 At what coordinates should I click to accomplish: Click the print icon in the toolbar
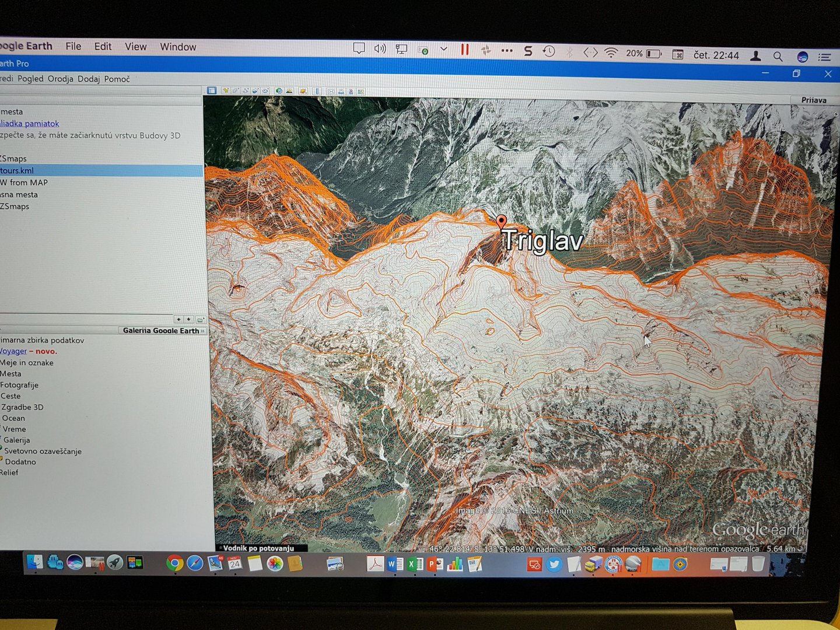coord(341,92)
